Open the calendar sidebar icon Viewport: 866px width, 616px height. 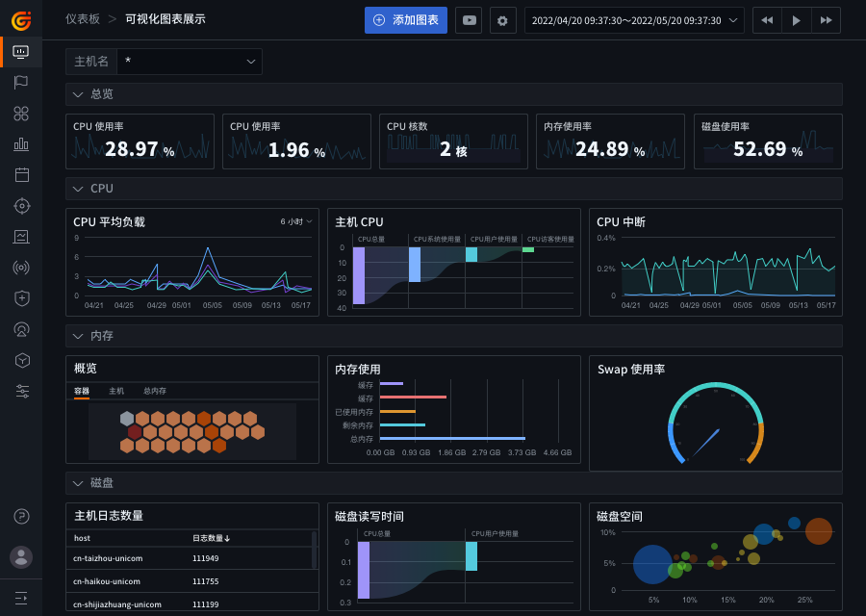point(21,175)
